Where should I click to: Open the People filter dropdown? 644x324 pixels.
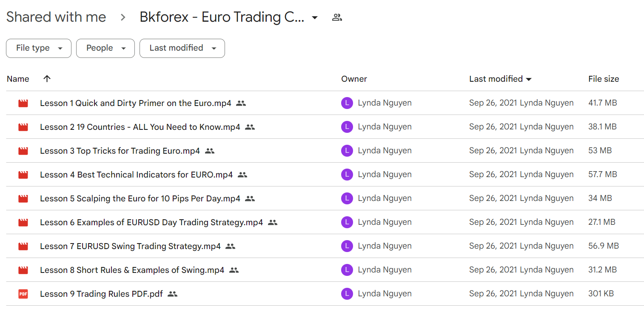click(x=105, y=48)
